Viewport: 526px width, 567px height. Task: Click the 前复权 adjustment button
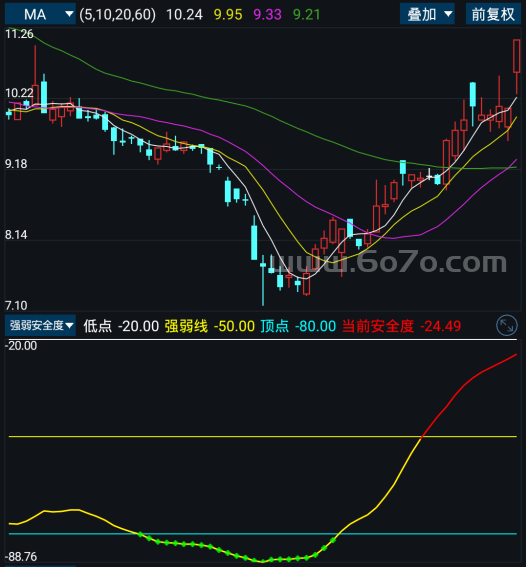click(x=493, y=14)
